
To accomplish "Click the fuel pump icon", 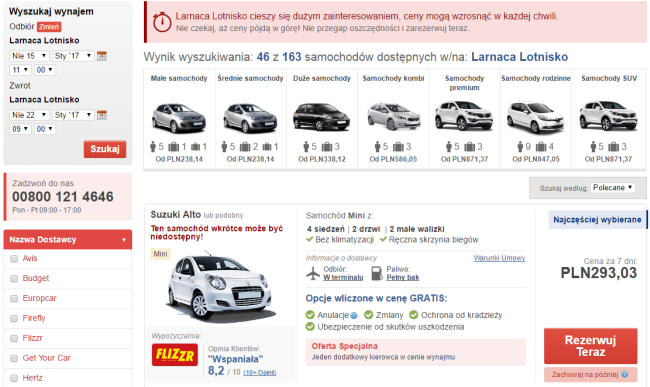I will pyautogui.click(x=377, y=273).
